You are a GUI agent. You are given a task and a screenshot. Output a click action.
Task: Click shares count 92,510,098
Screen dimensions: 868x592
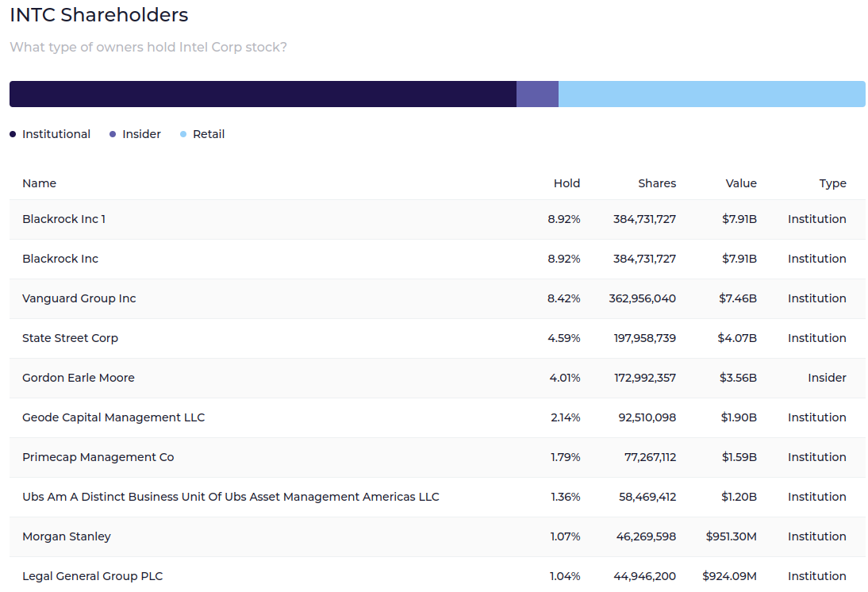[x=647, y=417]
